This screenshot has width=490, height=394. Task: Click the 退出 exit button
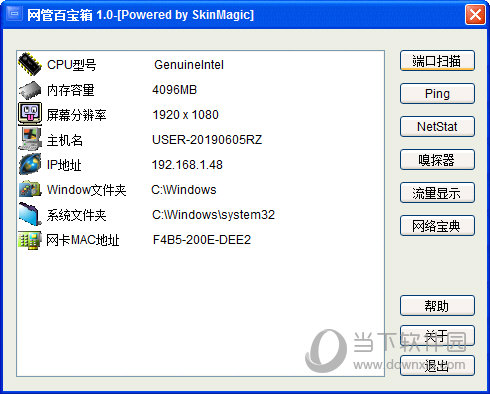tap(437, 366)
